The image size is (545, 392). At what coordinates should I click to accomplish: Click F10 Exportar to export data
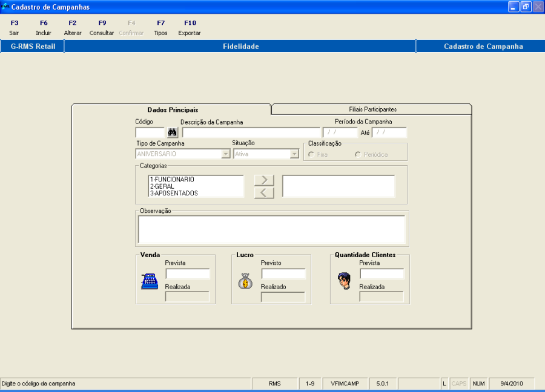(x=190, y=28)
